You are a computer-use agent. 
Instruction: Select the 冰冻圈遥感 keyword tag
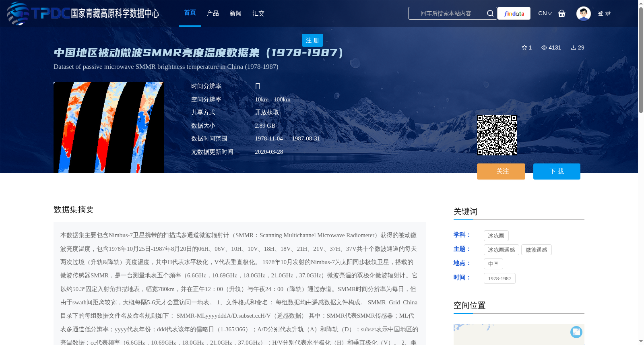(x=502, y=250)
